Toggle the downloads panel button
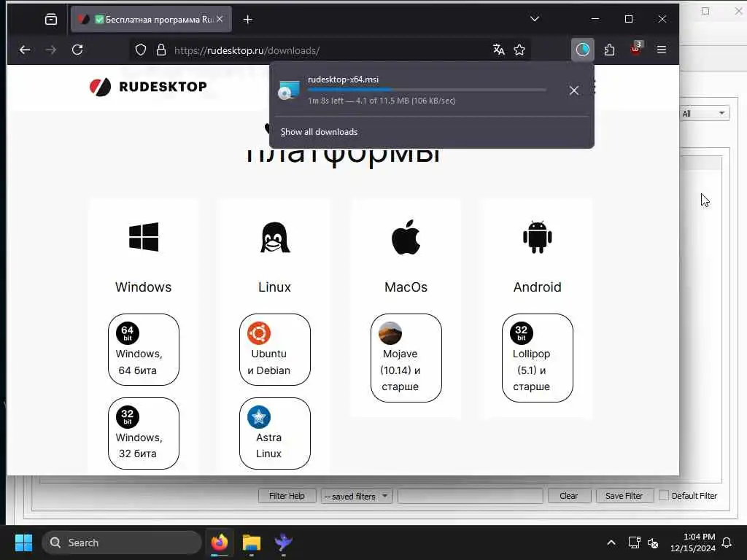 [582, 50]
